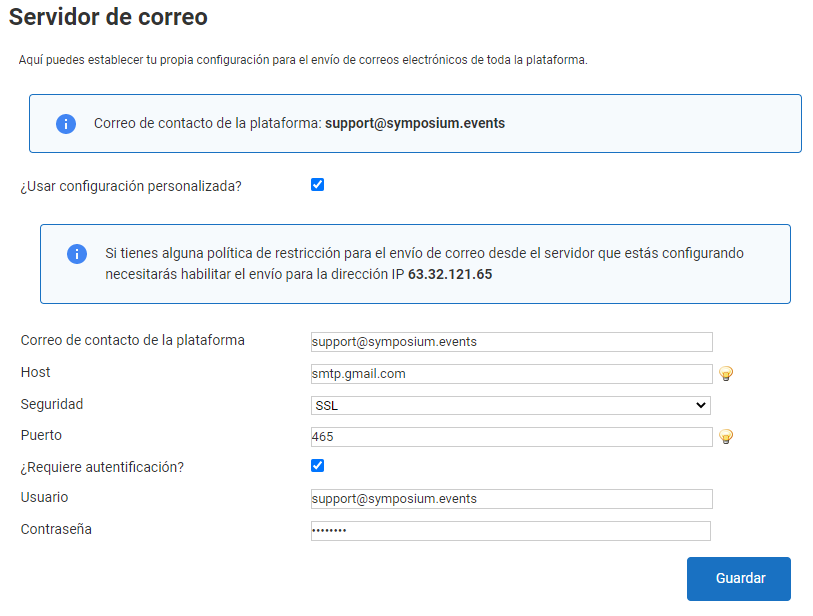Click the Seguridad field label
Image resolution: width=813 pixels, height=616 pixels.
[52, 405]
